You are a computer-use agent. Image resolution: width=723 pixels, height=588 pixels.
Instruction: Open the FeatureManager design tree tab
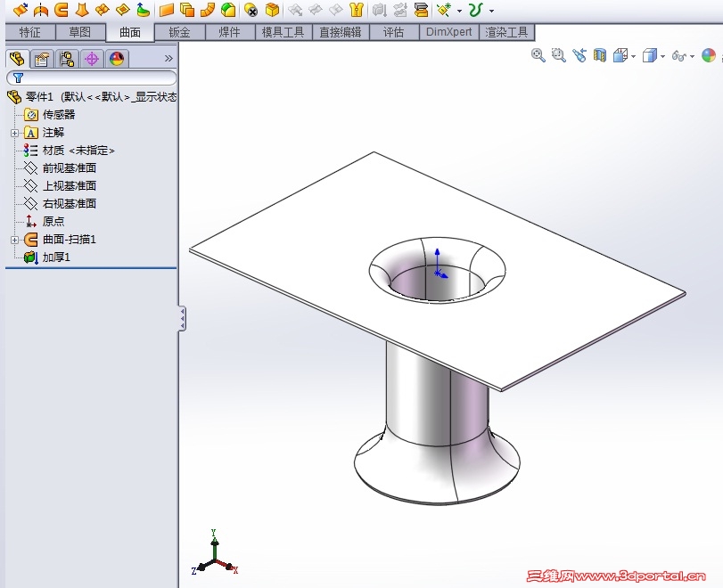[18, 59]
